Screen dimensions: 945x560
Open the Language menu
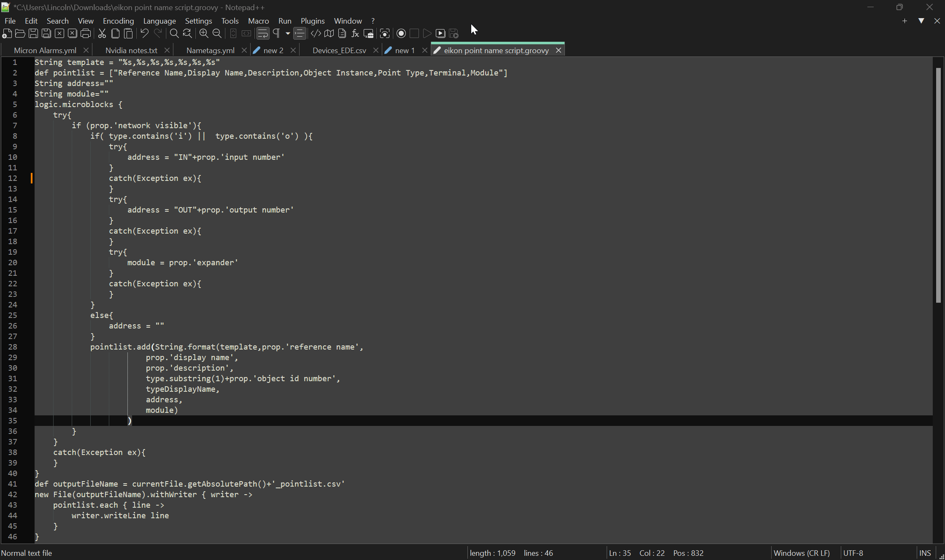click(x=159, y=21)
